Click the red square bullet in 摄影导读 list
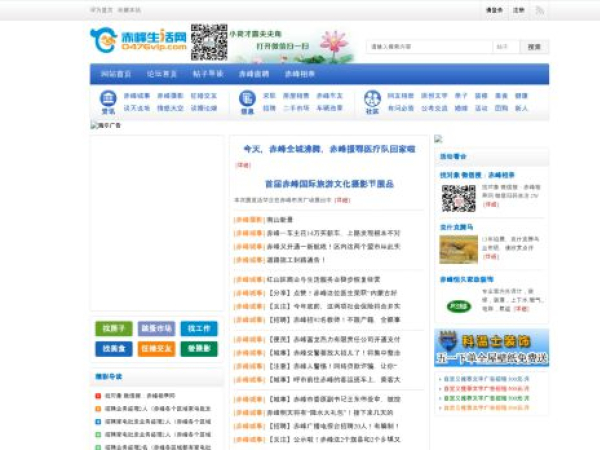 98,396
